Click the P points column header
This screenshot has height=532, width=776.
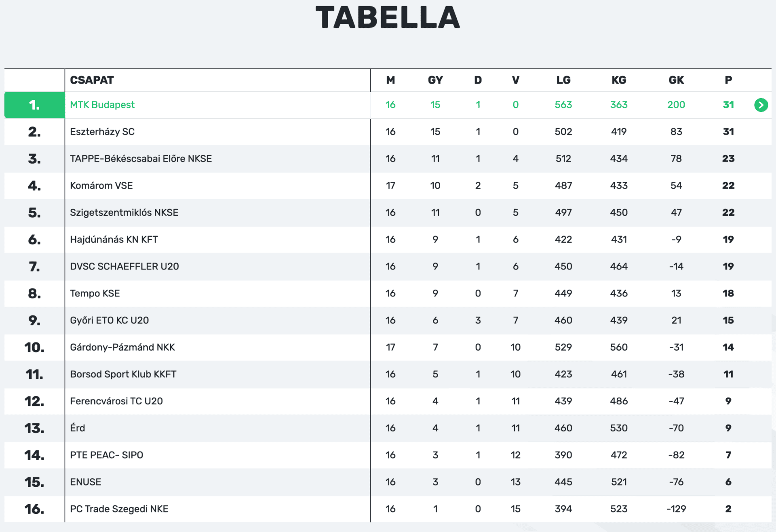pos(728,80)
